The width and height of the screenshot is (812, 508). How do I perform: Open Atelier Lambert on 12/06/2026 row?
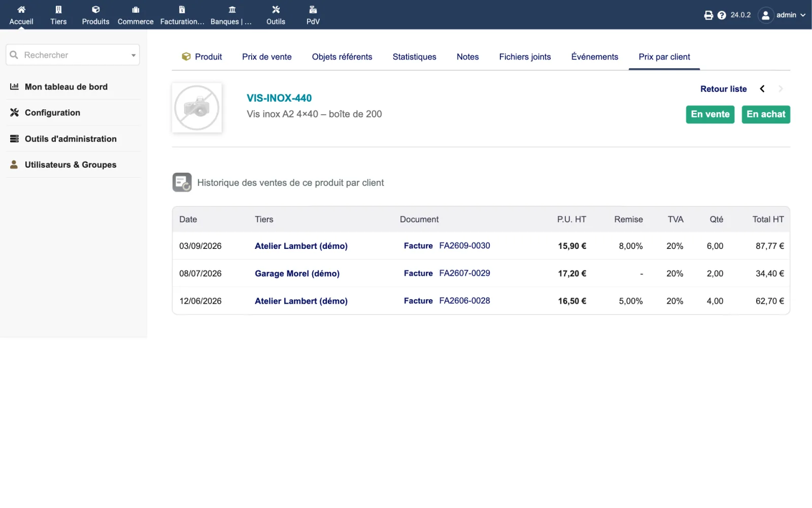click(301, 301)
